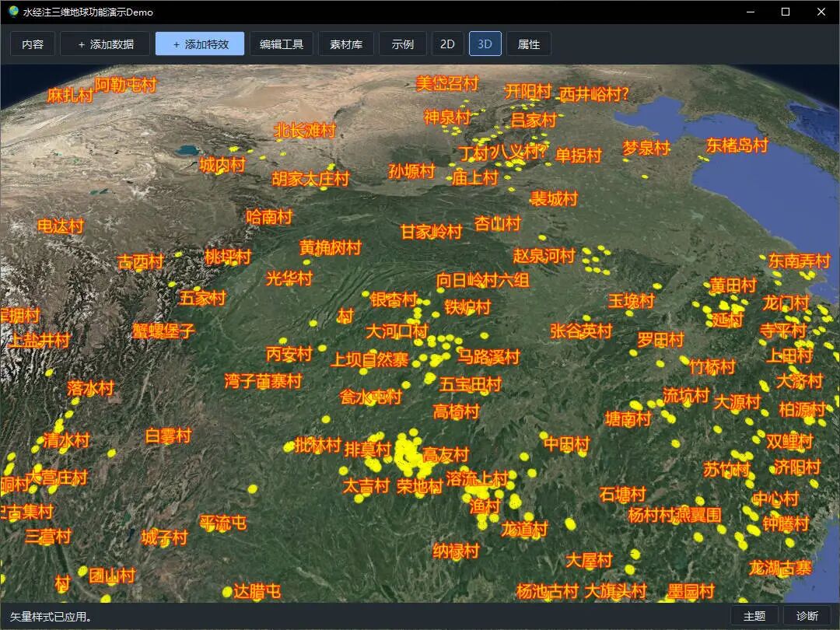Select the 东南弄村 map label

click(x=800, y=261)
